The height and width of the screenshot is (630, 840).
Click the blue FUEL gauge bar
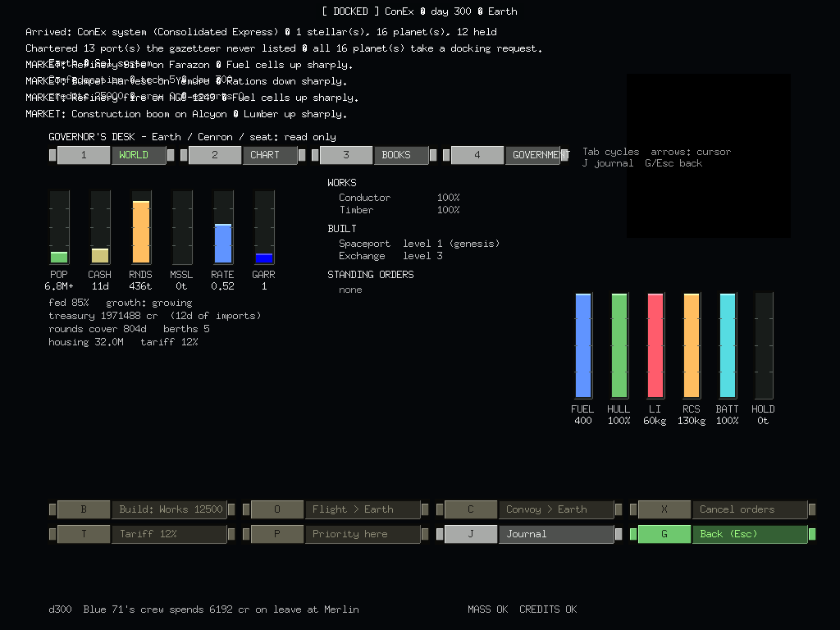click(583, 345)
